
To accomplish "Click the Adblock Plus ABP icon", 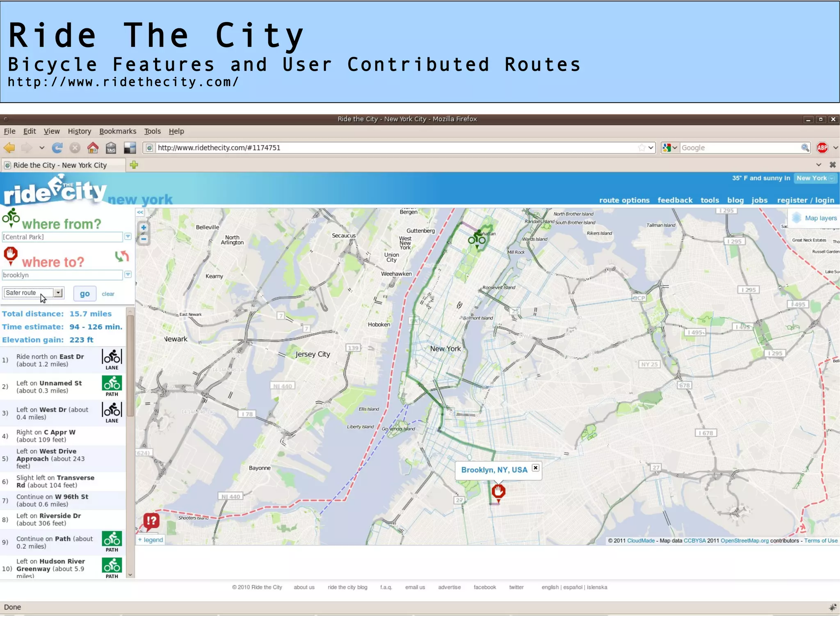I will pos(822,148).
